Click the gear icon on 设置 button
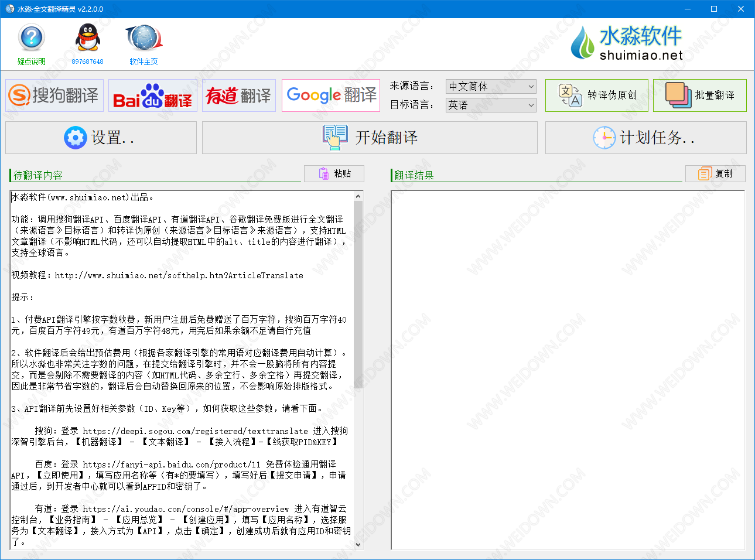 pos(75,138)
